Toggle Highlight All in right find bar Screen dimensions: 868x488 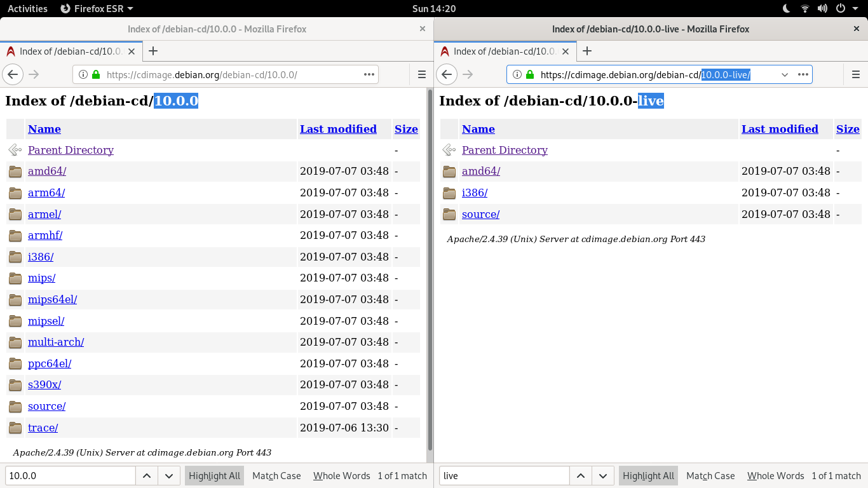click(649, 476)
